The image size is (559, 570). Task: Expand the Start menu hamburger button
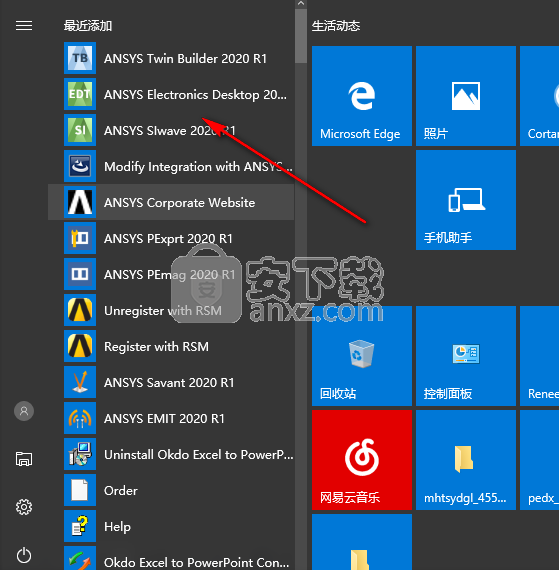pyautogui.click(x=24, y=25)
